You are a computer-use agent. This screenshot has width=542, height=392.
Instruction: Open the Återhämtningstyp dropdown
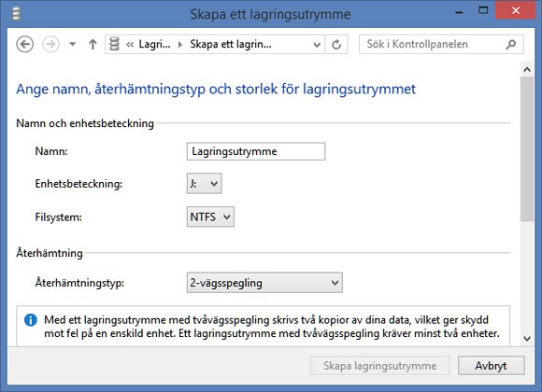264,283
